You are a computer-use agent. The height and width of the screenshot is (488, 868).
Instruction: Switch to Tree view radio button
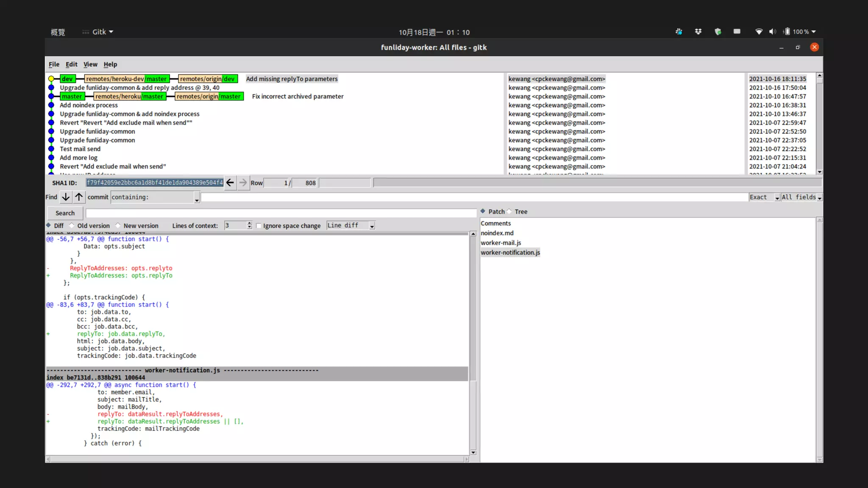pyautogui.click(x=509, y=211)
